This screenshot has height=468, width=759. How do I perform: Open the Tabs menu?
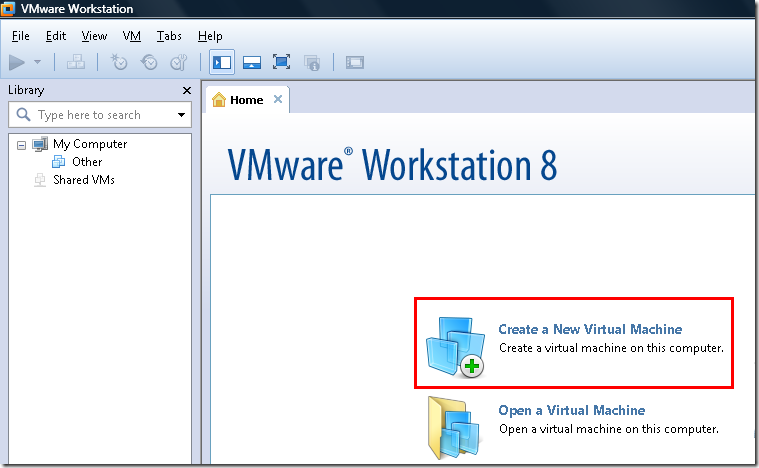[169, 36]
